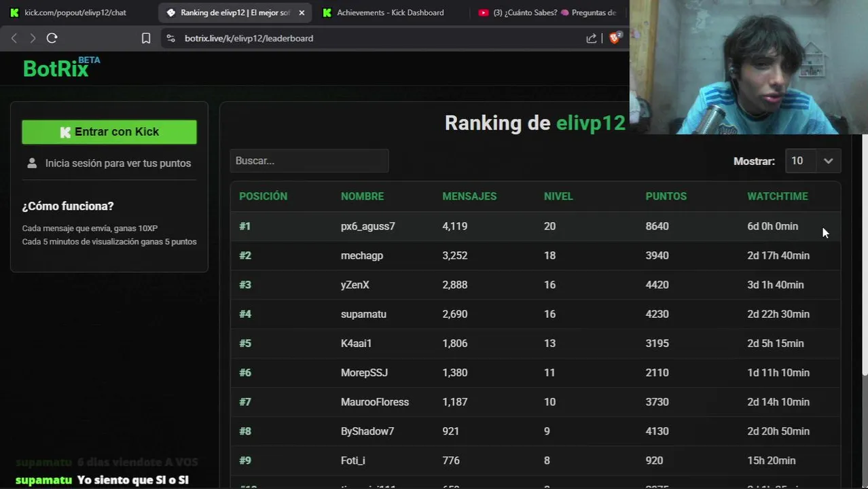Go forward with the browser forward arrow

click(x=32, y=38)
